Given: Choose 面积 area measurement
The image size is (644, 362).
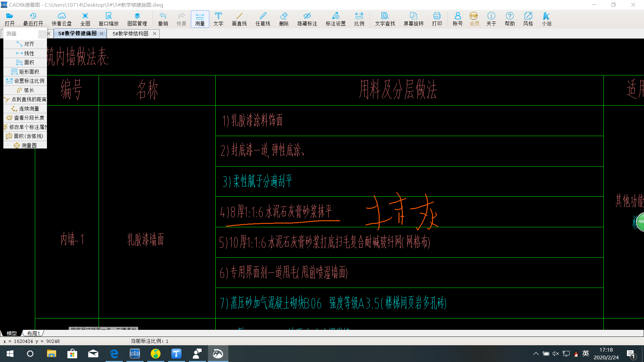Looking at the screenshot, I should coord(25,62).
